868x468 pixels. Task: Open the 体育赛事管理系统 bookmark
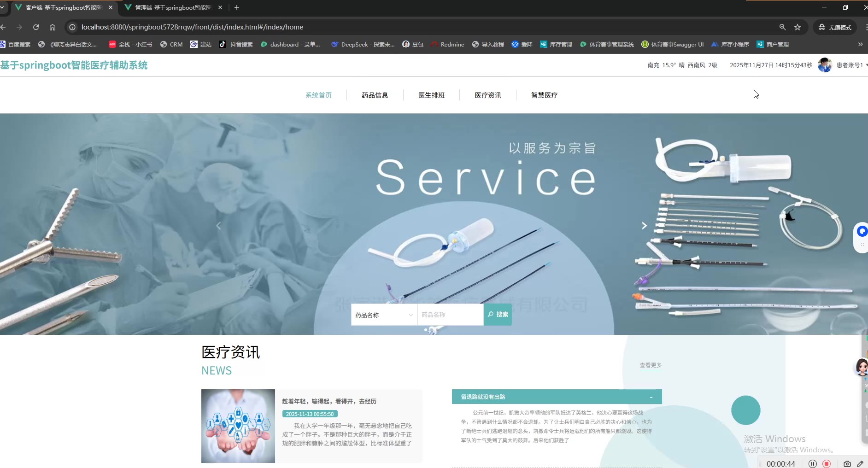coord(607,44)
